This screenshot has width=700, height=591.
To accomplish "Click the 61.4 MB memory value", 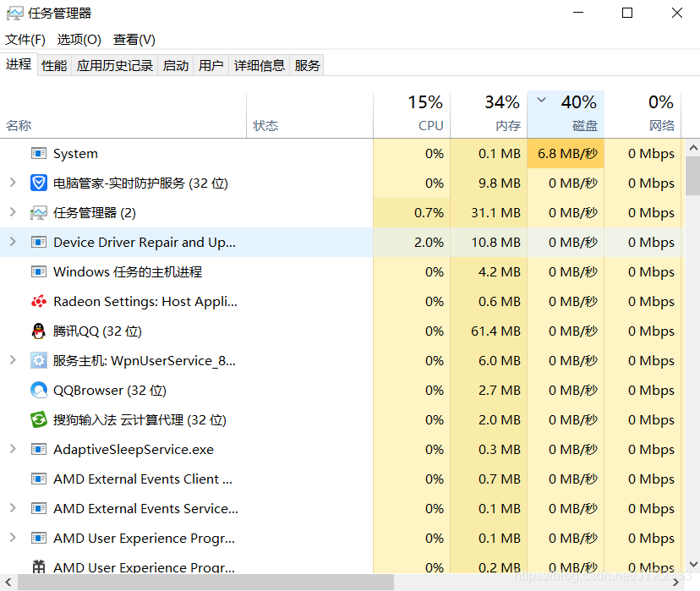I will point(495,331).
